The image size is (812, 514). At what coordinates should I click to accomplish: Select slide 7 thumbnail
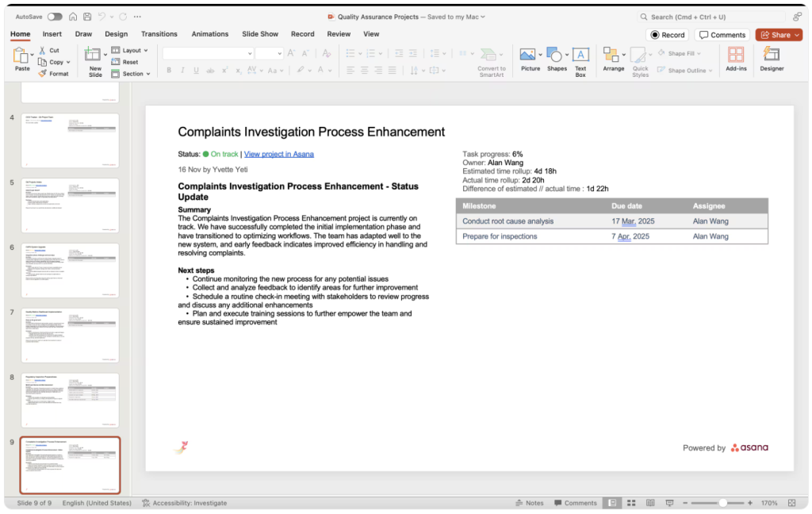[x=70, y=336]
